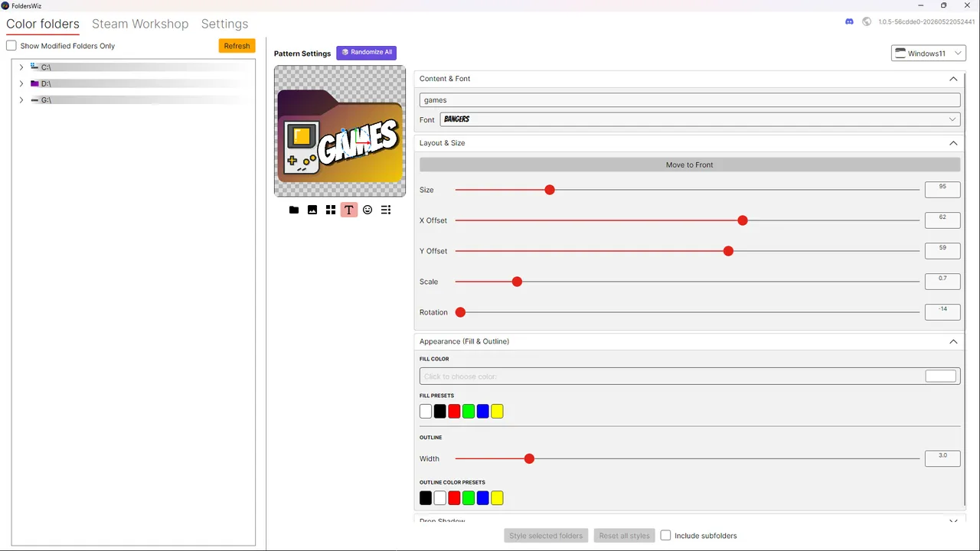Click Style selected folders button
The width and height of the screenshot is (980, 551).
coord(546,536)
